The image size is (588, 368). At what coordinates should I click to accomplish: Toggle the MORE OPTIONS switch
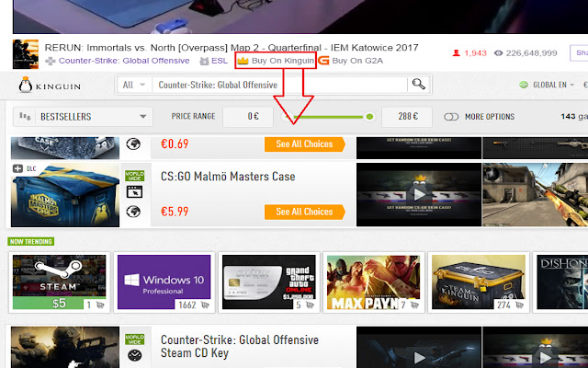(x=451, y=117)
